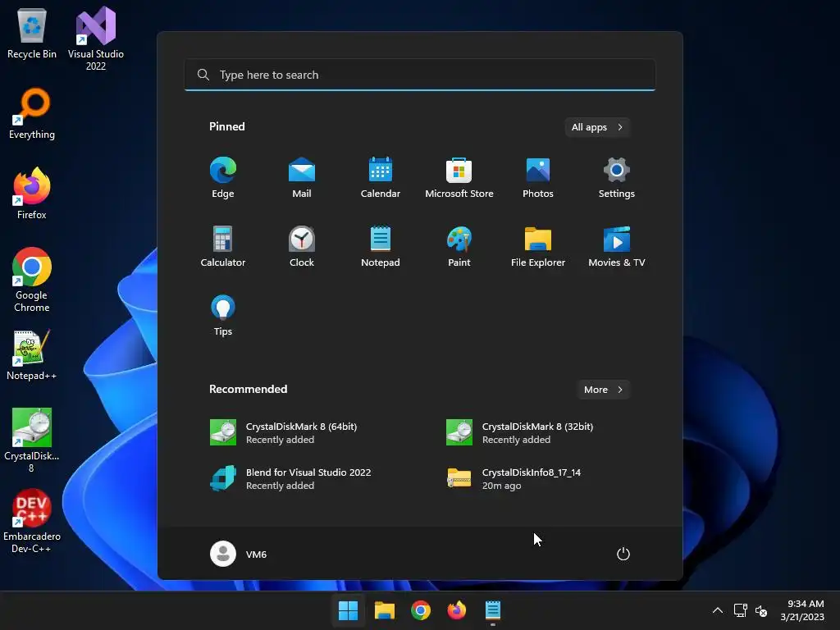Image resolution: width=840 pixels, height=630 pixels.
Task: Open the clock showing 9:34 AM
Action: 802,610
